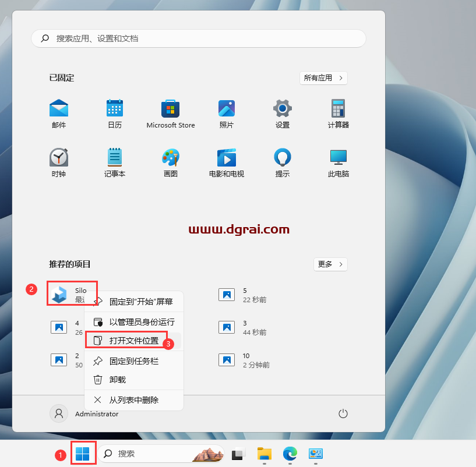Click the 已固定 (Pinned) heading
This screenshot has width=476, height=467.
pyautogui.click(x=62, y=78)
